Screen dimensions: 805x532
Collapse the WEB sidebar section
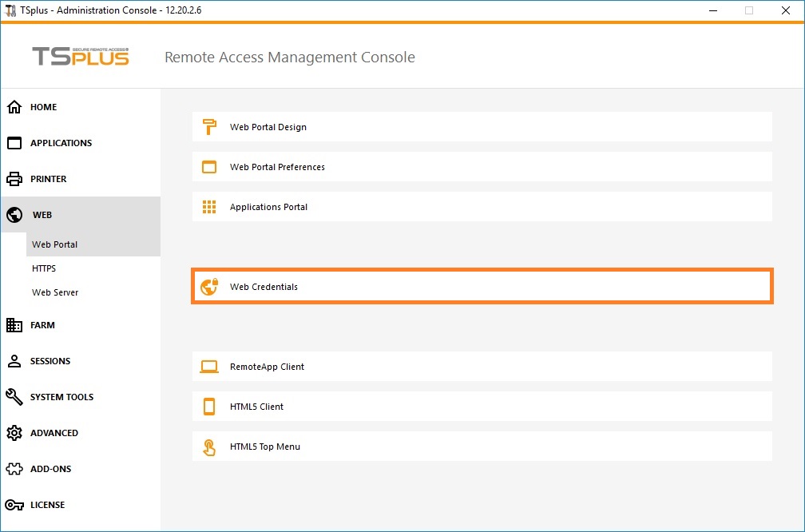click(42, 215)
